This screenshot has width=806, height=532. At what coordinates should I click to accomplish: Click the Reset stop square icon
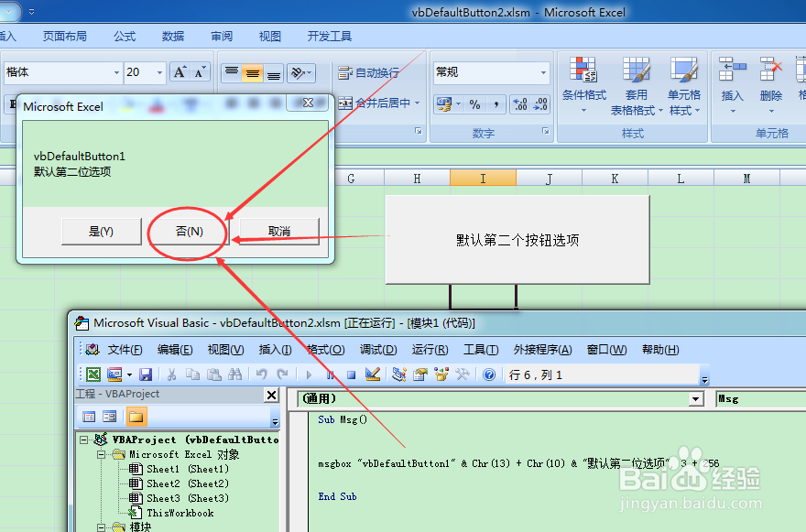351,375
